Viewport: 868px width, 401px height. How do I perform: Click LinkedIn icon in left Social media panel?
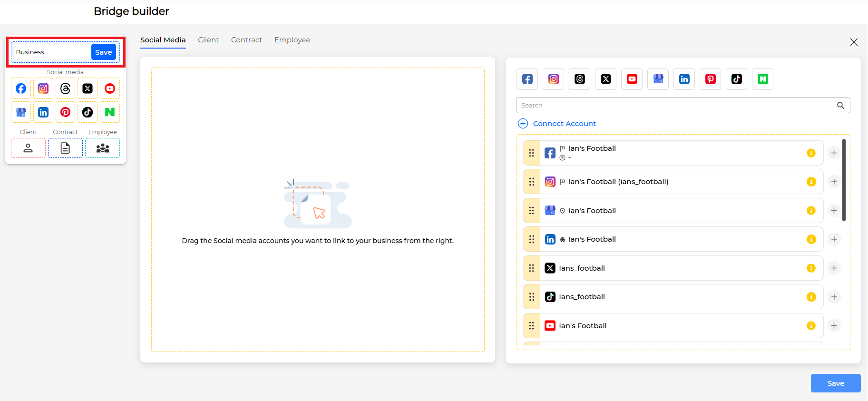coord(43,112)
